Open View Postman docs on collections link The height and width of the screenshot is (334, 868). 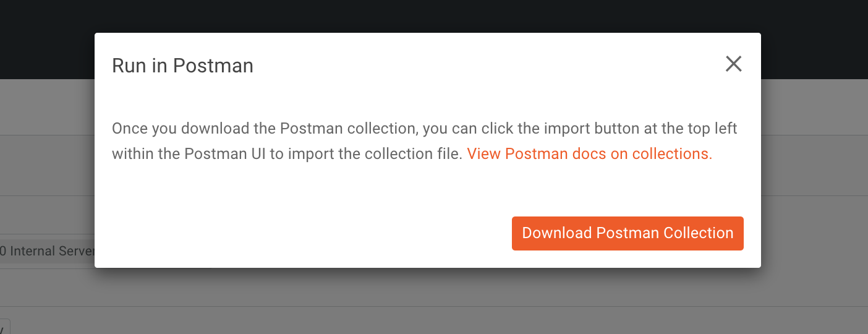point(589,154)
